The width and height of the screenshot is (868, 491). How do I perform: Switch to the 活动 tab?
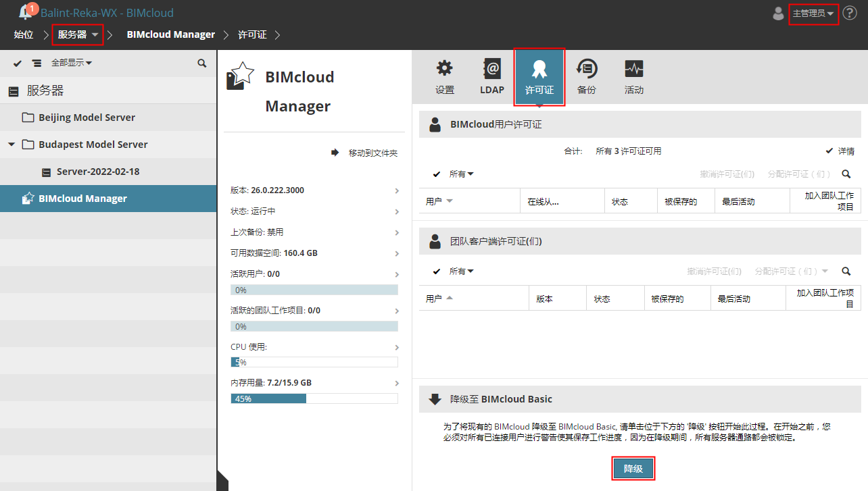(x=634, y=77)
